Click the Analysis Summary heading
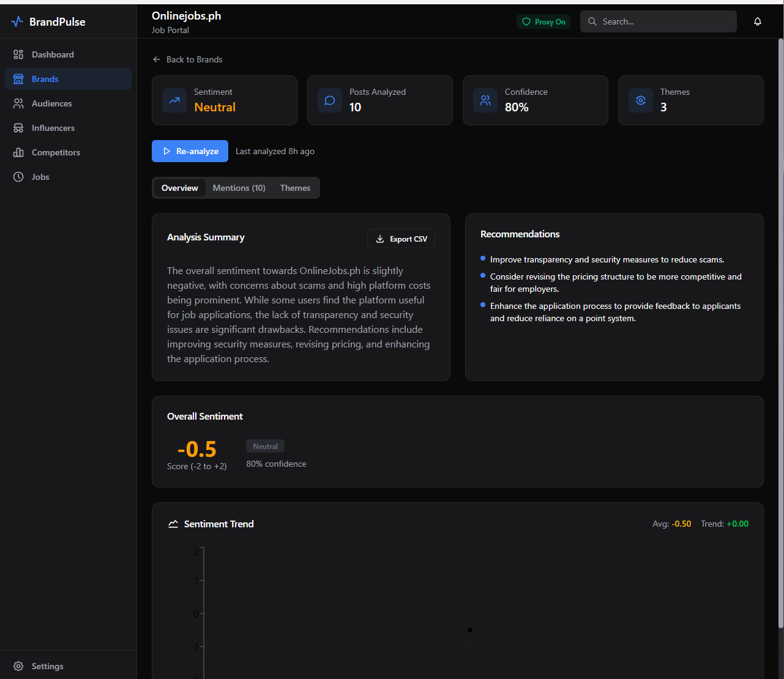The width and height of the screenshot is (784, 679). coord(206,237)
